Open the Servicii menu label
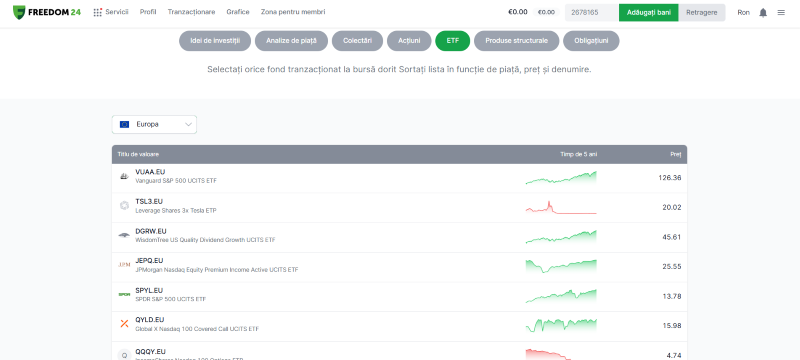 tap(117, 12)
